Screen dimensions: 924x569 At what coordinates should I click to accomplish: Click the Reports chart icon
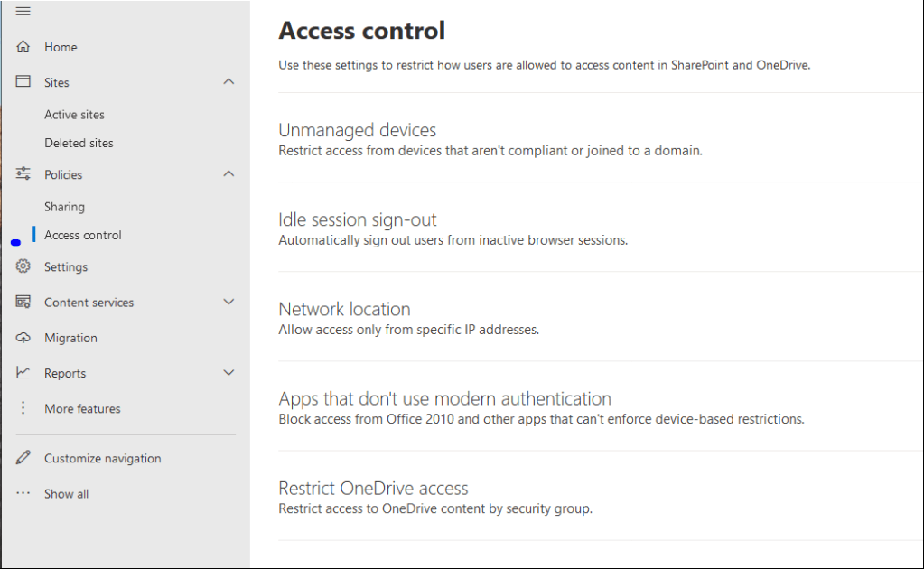[23, 373]
